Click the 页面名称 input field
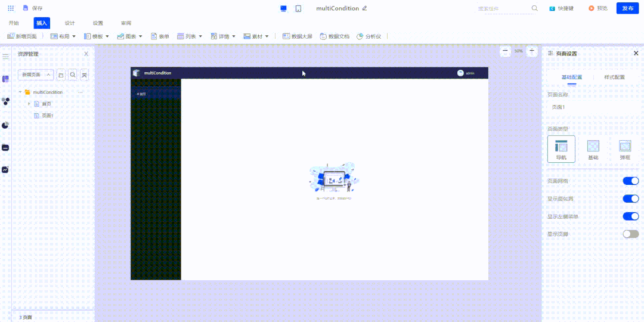Image resolution: width=644 pixels, height=322 pixels. coord(593,107)
